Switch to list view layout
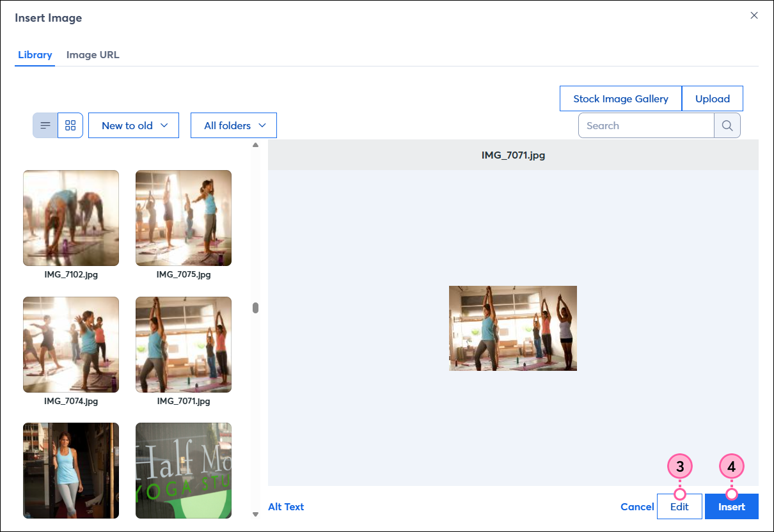This screenshot has height=532, width=774. (45, 125)
